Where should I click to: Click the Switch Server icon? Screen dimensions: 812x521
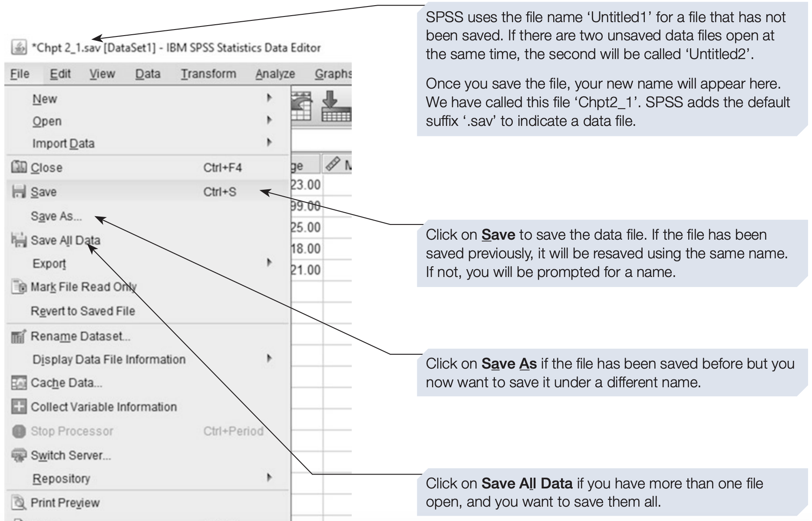(x=19, y=455)
